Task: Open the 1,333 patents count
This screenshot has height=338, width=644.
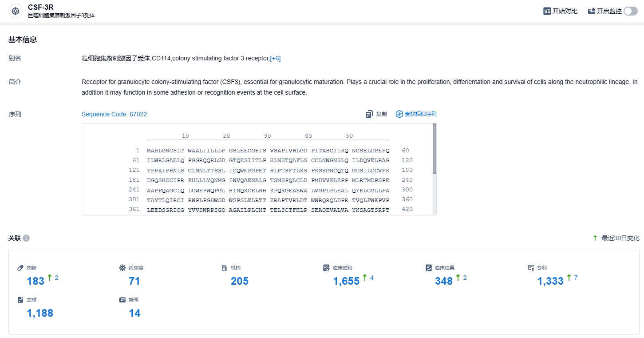Action: click(x=550, y=281)
